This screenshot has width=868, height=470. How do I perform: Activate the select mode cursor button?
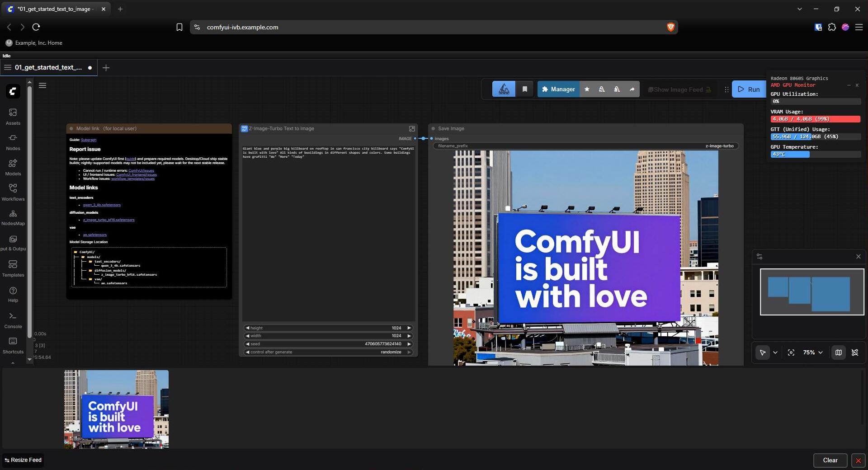coord(763,352)
